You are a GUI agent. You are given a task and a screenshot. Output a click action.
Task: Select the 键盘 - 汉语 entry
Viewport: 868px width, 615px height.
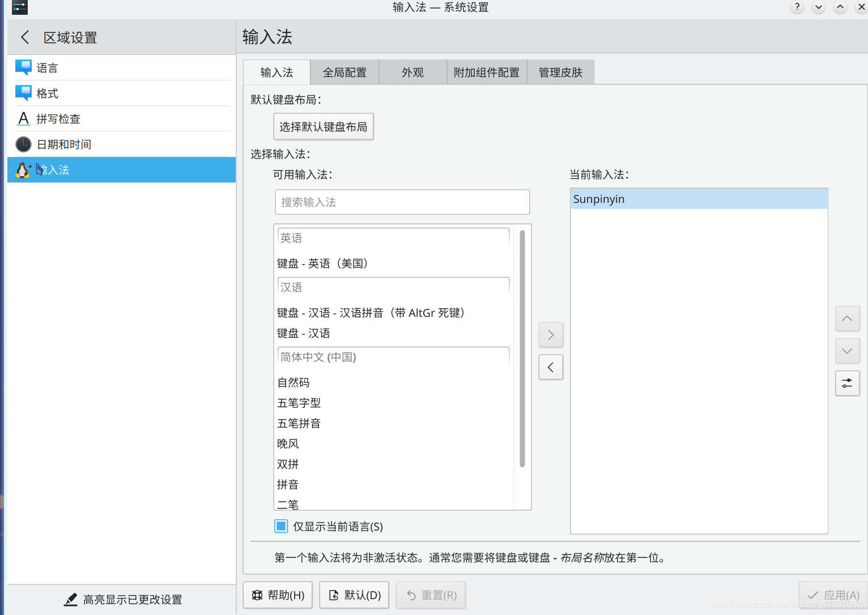click(394, 333)
